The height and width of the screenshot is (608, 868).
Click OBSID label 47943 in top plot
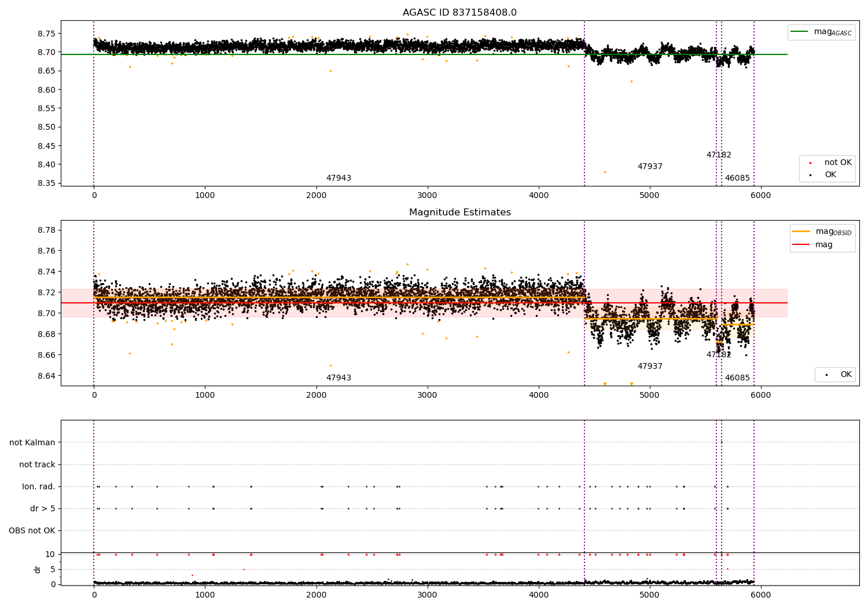[x=339, y=178]
